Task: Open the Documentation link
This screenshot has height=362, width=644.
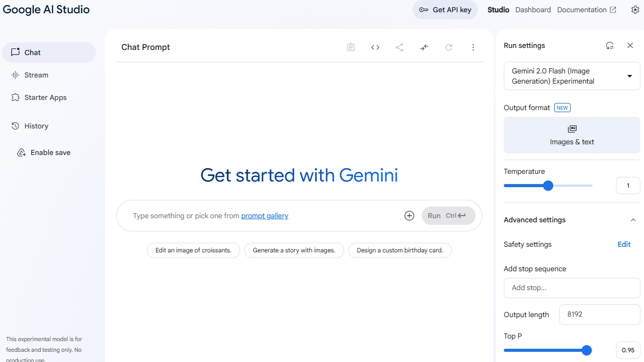Action: point(586,10)
